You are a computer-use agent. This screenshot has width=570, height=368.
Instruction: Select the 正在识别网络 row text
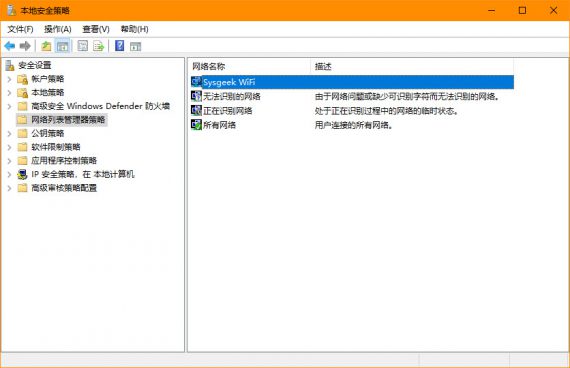coord(228,111)
